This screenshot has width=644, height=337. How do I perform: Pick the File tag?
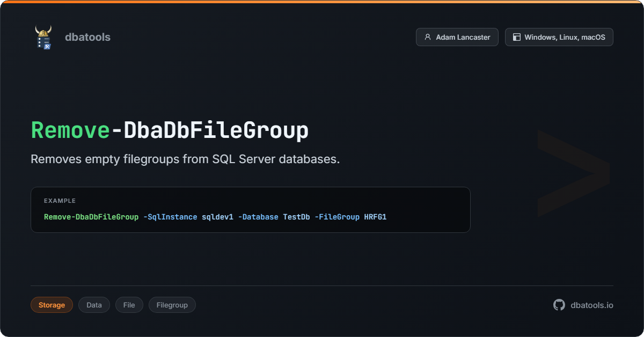point(129,305)
